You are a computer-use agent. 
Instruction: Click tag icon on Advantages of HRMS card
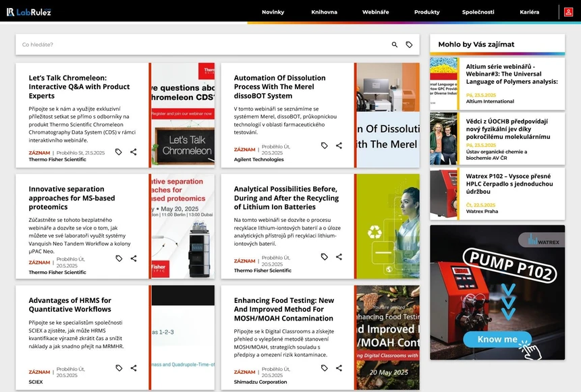click(119, 368)
